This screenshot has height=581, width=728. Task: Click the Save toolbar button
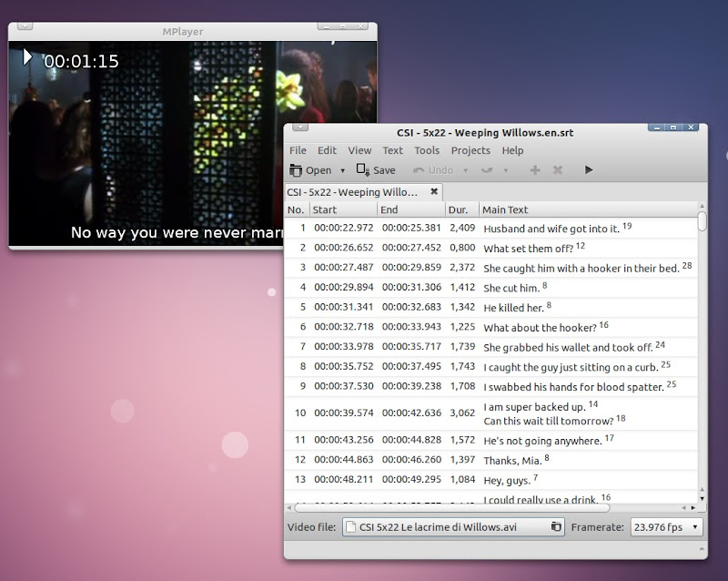click(x=376, y=170)
